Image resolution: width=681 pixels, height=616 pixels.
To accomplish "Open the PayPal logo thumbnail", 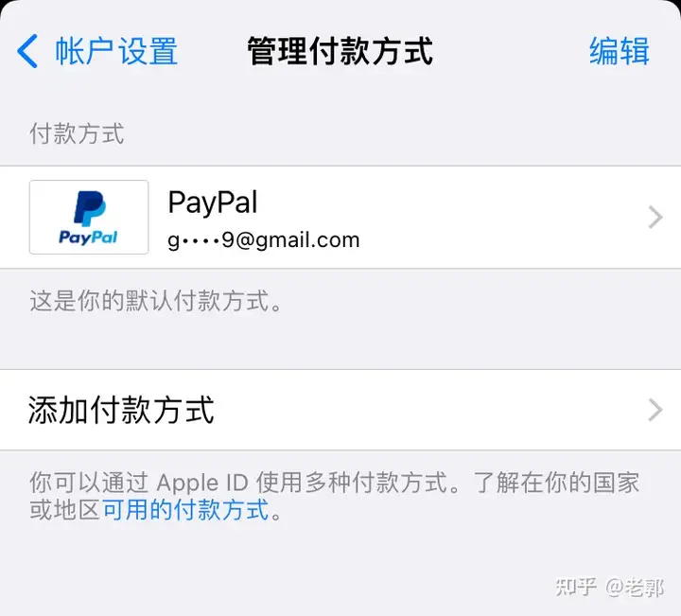I will click(89, 217).
